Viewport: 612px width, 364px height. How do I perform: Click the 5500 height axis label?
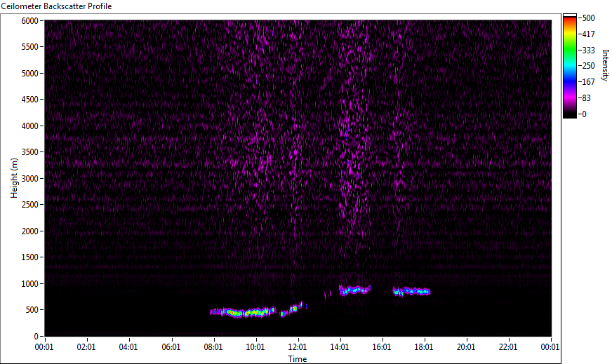[29, 47]
